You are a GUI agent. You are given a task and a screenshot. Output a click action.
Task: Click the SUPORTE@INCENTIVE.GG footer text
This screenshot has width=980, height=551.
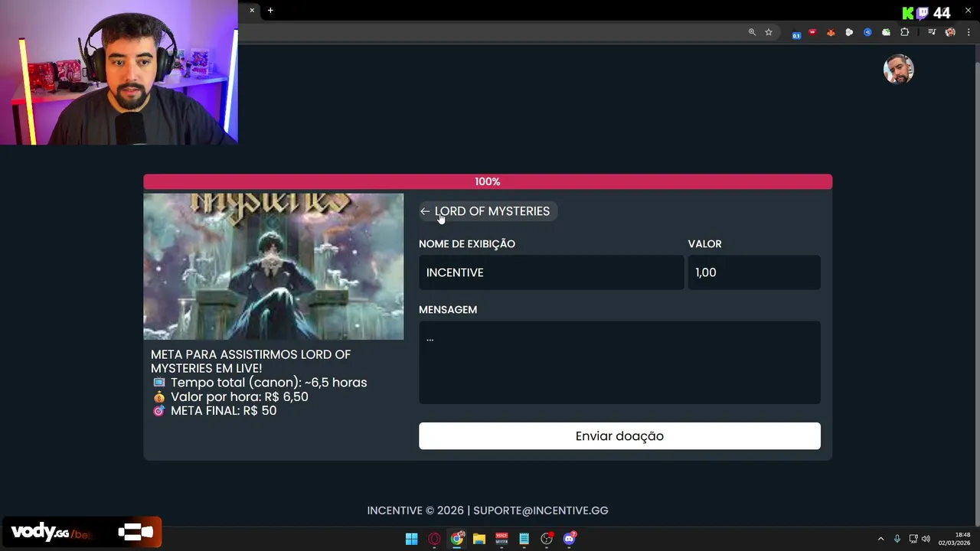tap(541, 510)
